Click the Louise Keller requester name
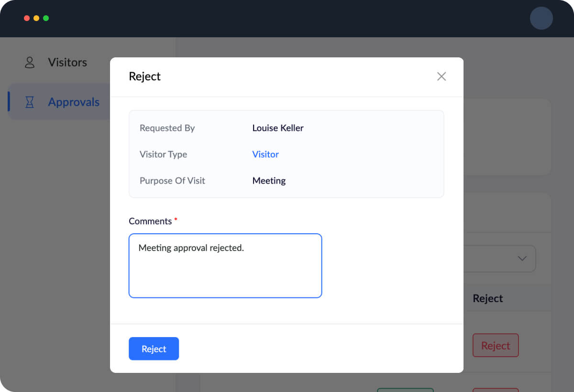The image size is (574, 392). [278, 128]
